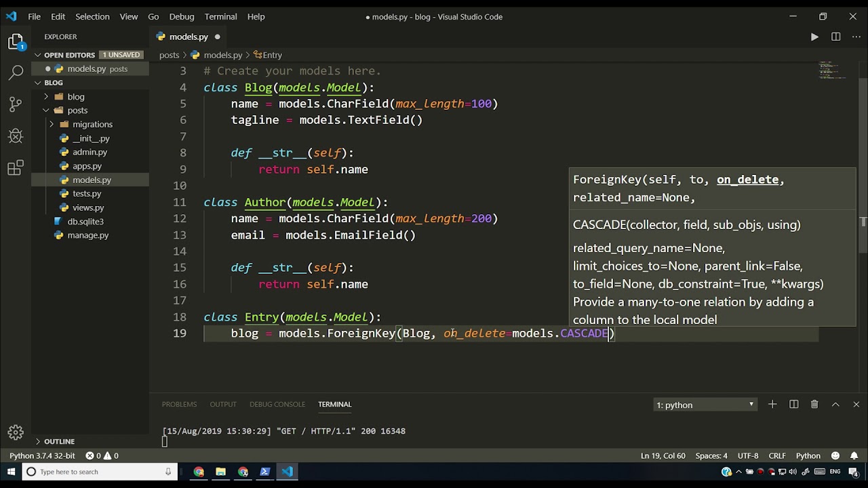The width and height of the screenshot is (868, 488).
Task: Click Python 3.7.4 32-bit interpreter status
Action: click(42, 455)
